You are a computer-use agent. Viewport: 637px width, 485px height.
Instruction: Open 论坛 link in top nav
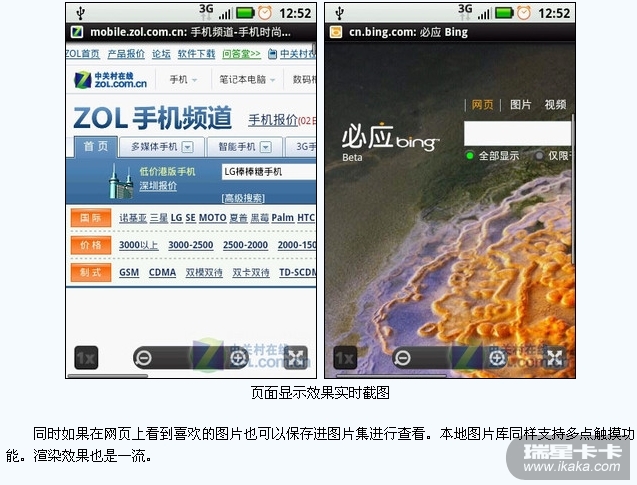(161, 54)
